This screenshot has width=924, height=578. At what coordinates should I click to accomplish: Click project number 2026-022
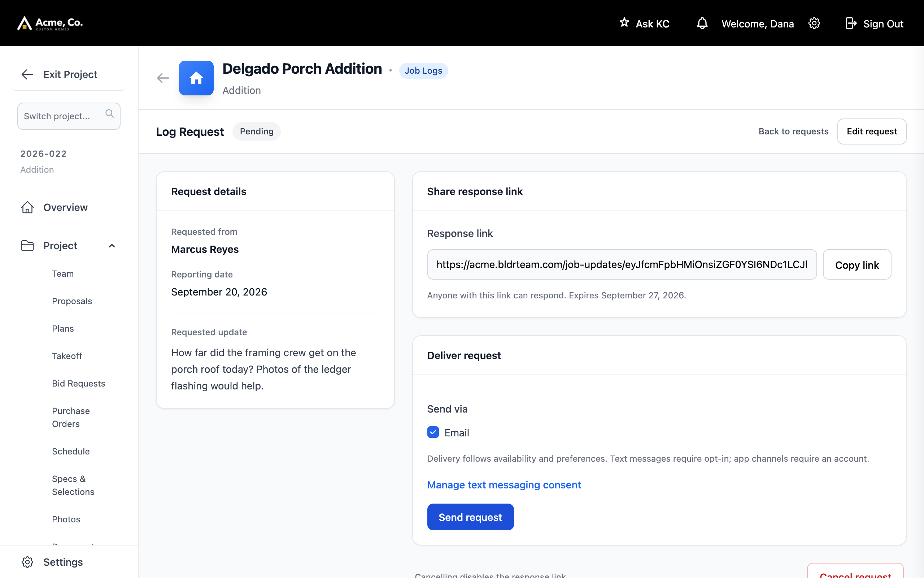(44, 154)
